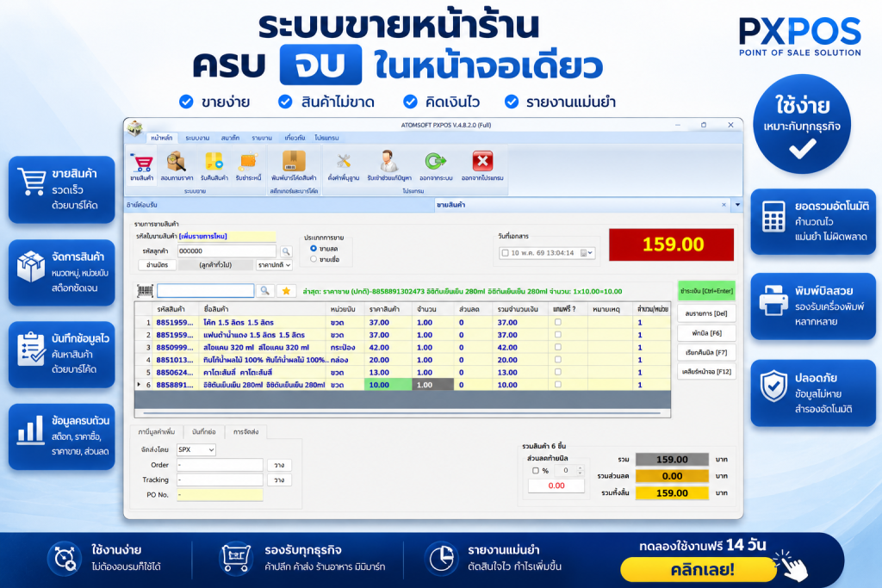Focus the barcode entry field
The image size is (882, 588).
205,291
